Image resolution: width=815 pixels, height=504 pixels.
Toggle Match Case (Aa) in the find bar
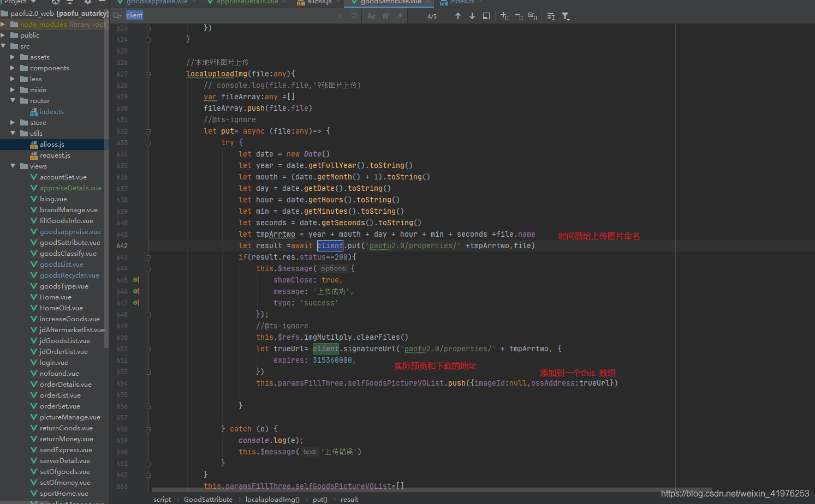tap(371, 16)
